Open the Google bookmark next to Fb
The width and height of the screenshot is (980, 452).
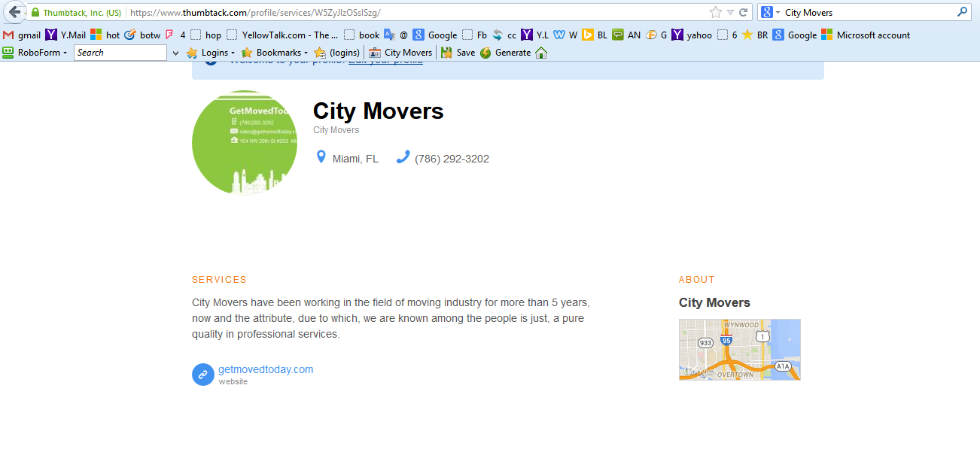[x=434, y=35]
